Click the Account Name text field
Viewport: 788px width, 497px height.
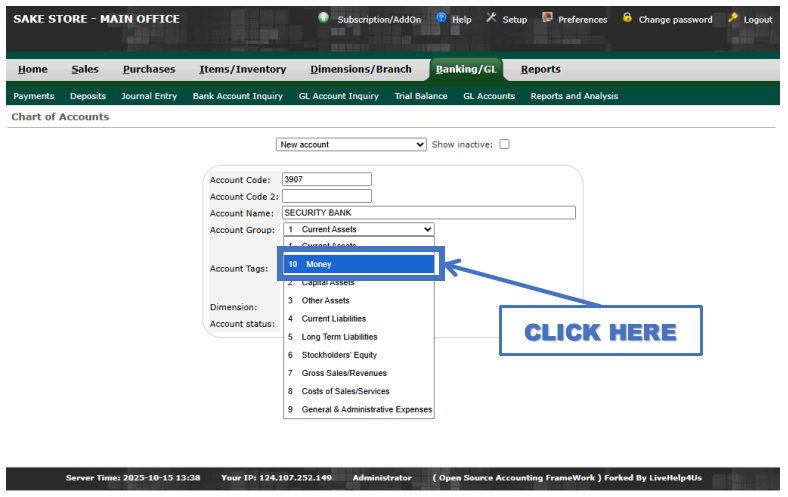click(429, 212)
